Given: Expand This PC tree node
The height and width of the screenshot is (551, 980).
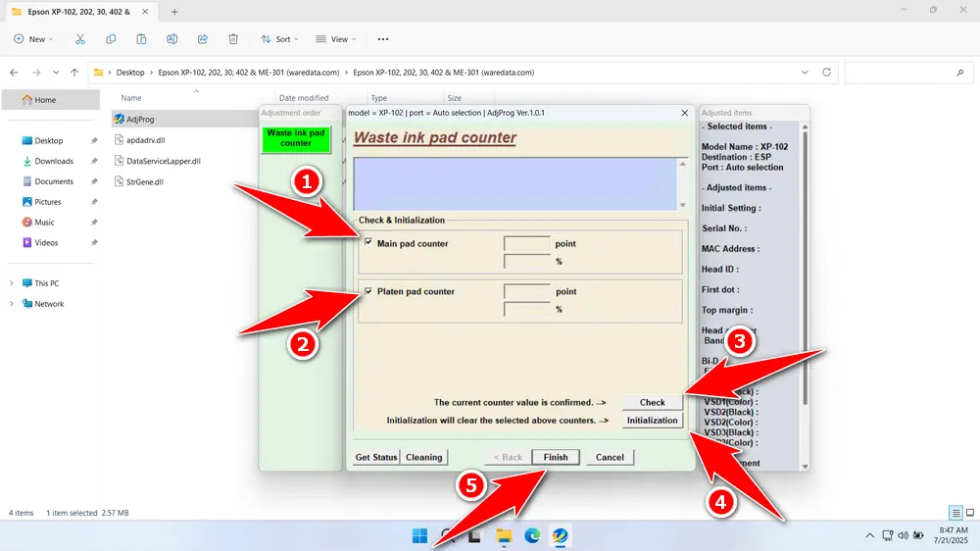Looking at the screenshot, I should pyautogui.click(x=11, y=283).
